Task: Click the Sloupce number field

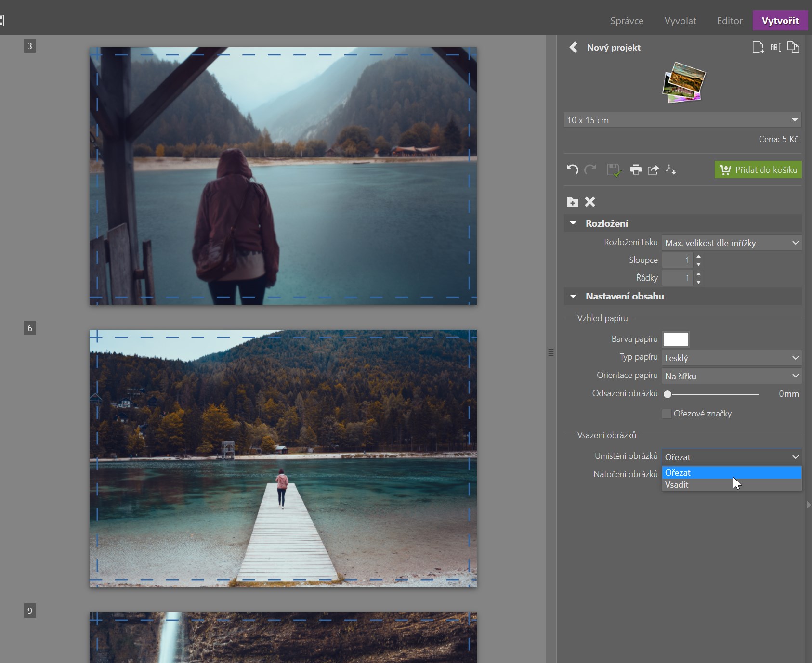Action: (x=678, y=260)
